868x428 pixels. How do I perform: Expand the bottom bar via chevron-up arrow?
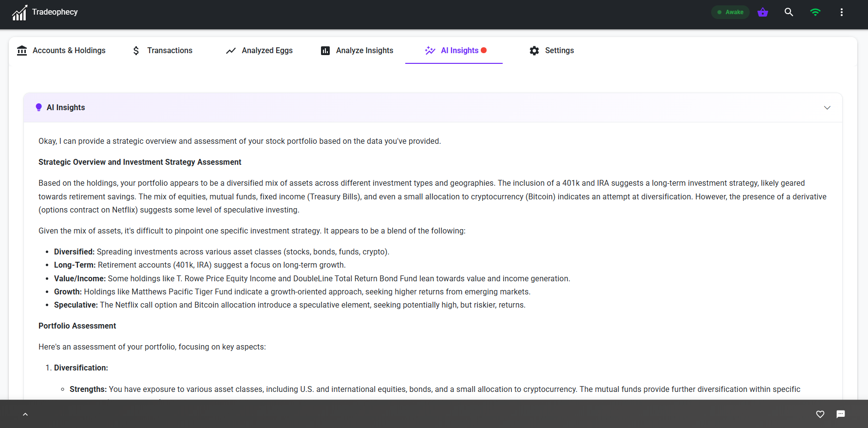pos(25,414)
